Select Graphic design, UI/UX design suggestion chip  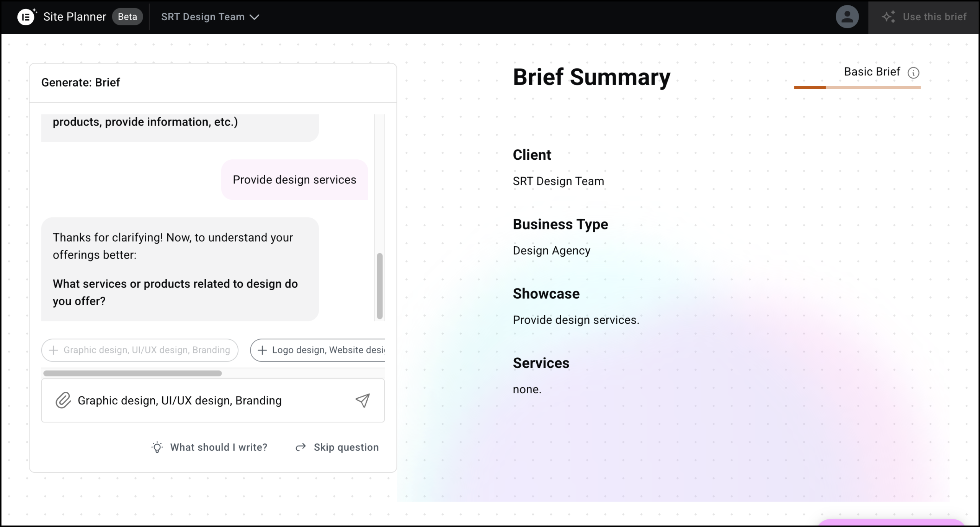140,350
